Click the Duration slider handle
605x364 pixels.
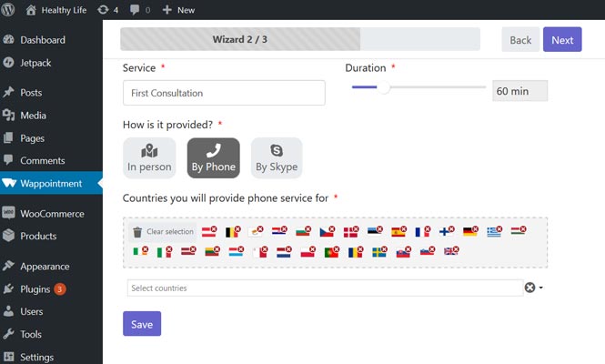point(383,87)
